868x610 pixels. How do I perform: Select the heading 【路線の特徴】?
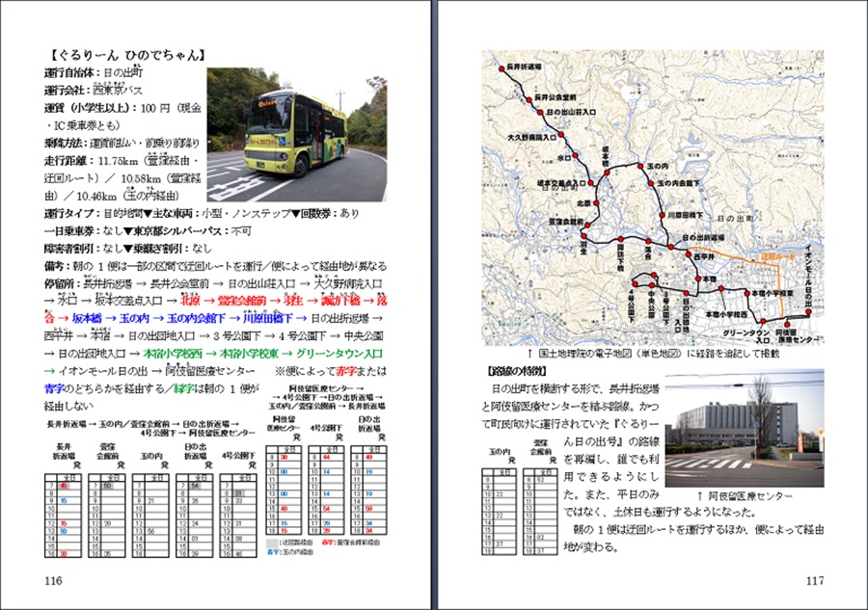click(x=517, y=371)
